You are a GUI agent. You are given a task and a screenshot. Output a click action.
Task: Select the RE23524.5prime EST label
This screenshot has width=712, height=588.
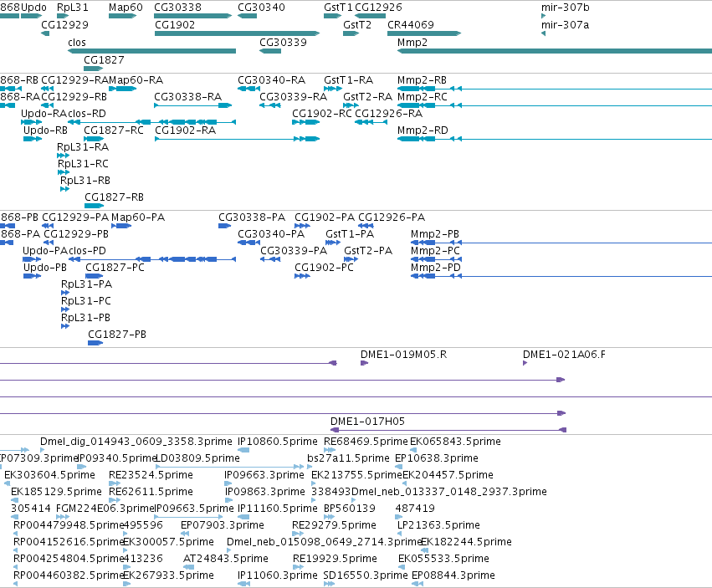151,475
